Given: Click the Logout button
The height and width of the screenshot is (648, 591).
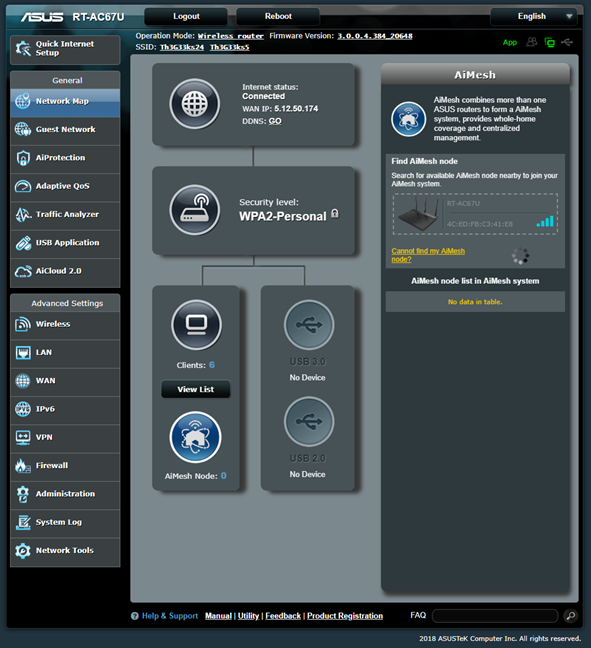Looking at the screenshot, I should (186, 17).
